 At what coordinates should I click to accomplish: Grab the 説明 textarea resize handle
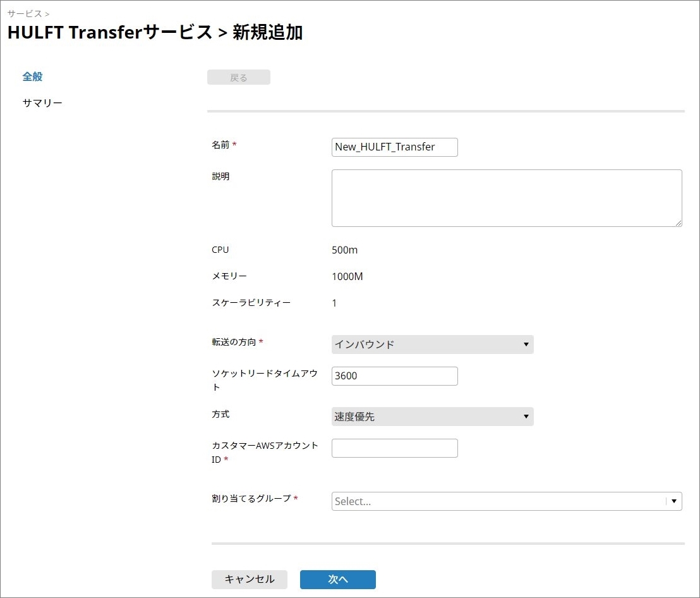click(678, 223)
